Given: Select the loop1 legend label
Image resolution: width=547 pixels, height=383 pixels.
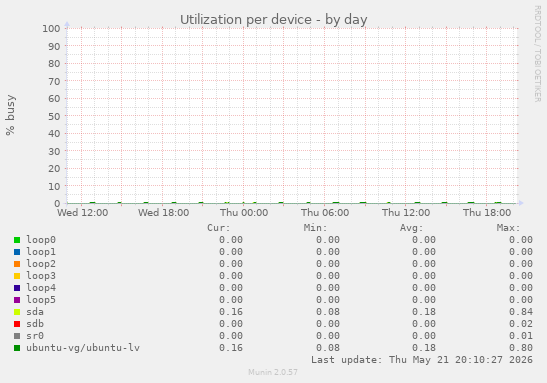Looking at the screenshot, I should coord(41,251).
